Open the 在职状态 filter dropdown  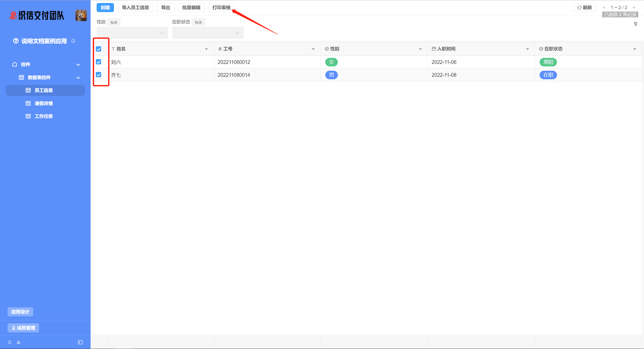point(208,33)
